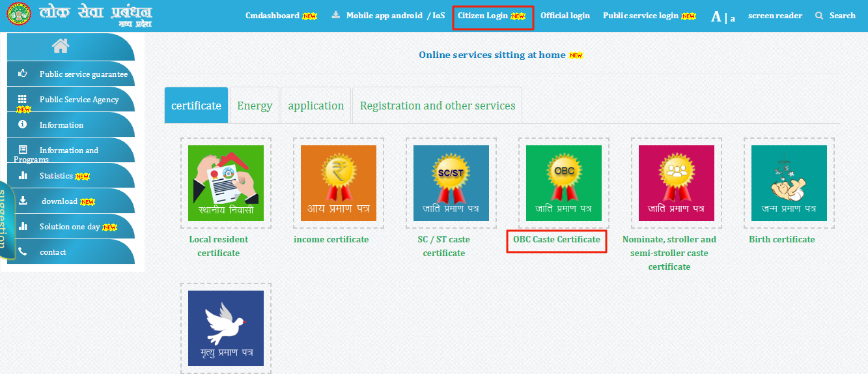
Task: Increase font size with large A
Action: click(x=716, y=17)
